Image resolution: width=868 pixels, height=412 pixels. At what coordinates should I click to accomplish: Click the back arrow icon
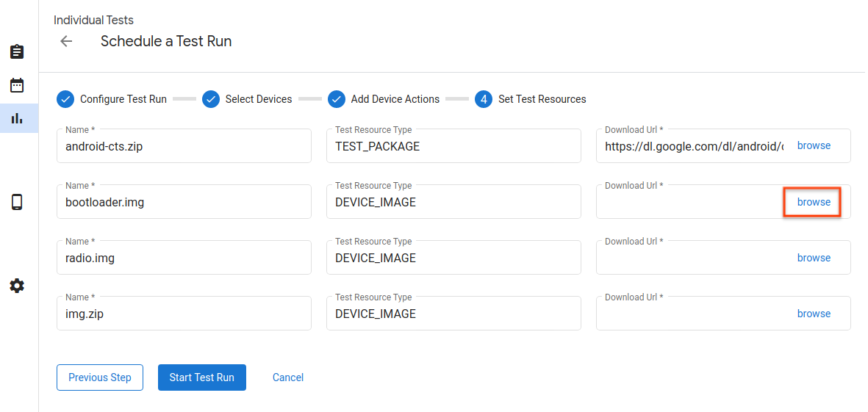click(66, 41)
